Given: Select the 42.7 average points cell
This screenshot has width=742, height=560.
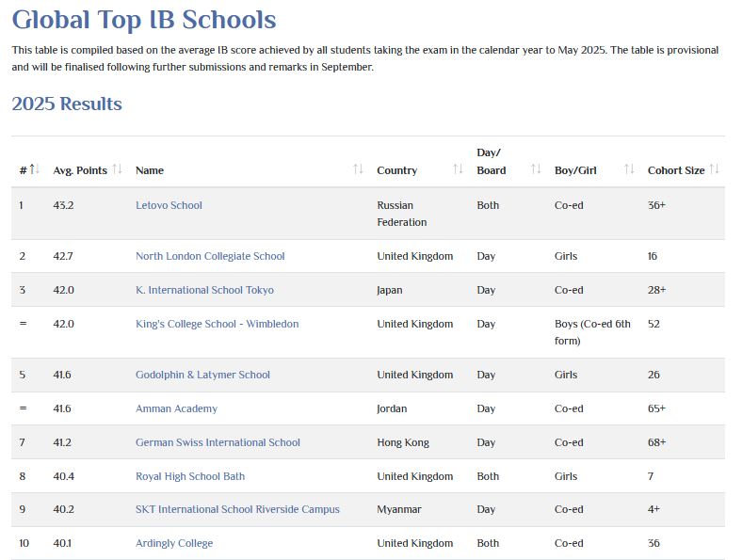Looking at the screenshot, I should coord(63,256).
